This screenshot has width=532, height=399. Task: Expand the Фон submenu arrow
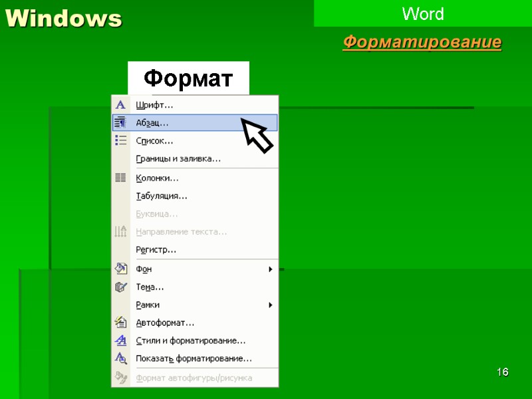[x=271, y=269]
